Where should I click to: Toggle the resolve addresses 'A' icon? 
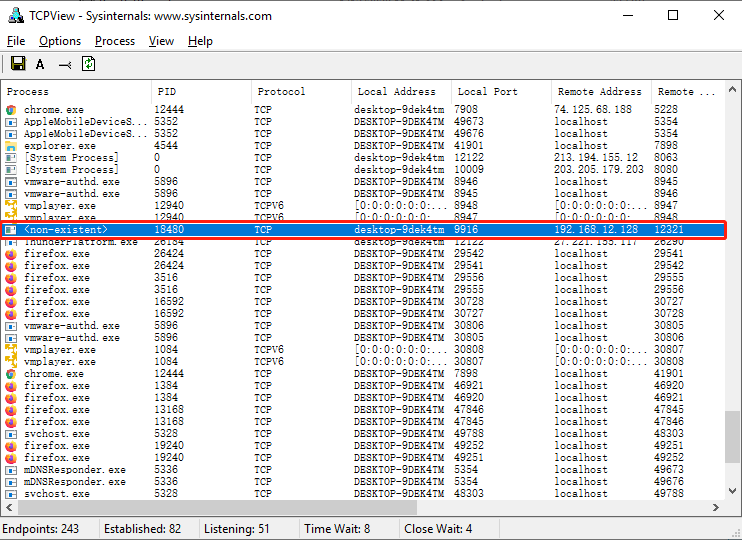click(x=40, y=64)
